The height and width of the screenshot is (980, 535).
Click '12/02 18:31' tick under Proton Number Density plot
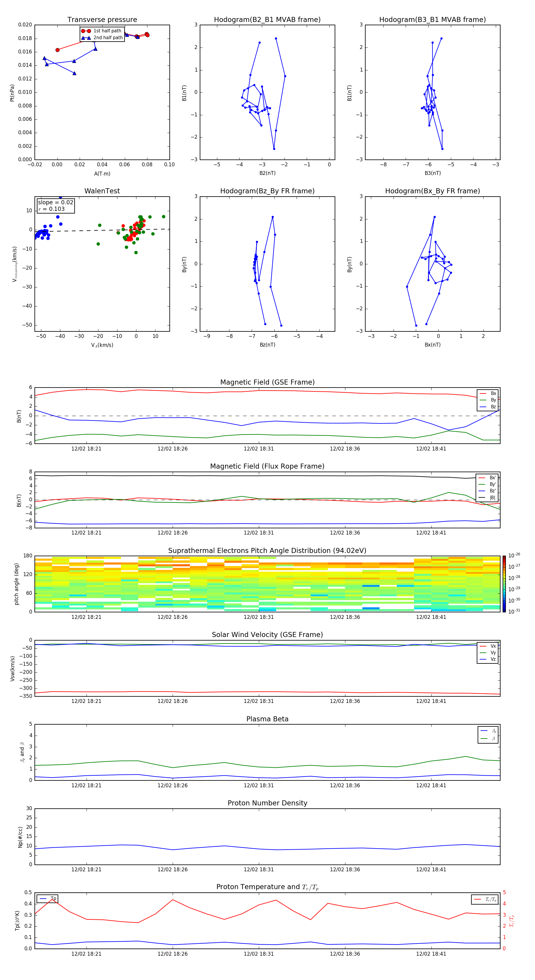coord(259,870)
